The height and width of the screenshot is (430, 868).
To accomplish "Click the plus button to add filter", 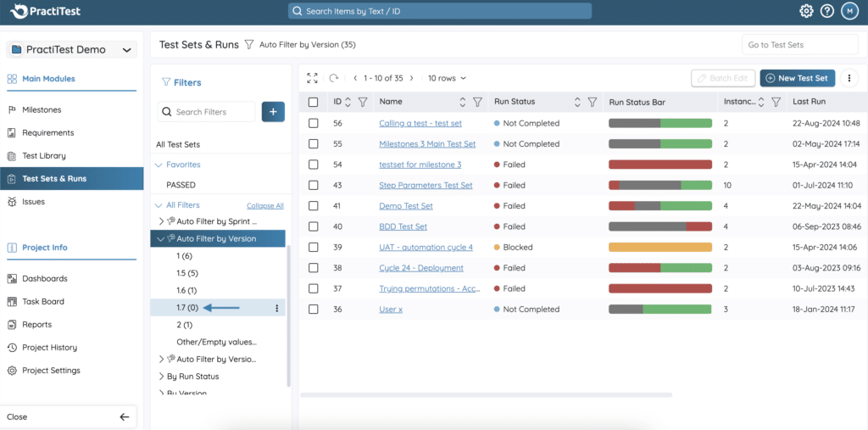I will click(273, 112).
